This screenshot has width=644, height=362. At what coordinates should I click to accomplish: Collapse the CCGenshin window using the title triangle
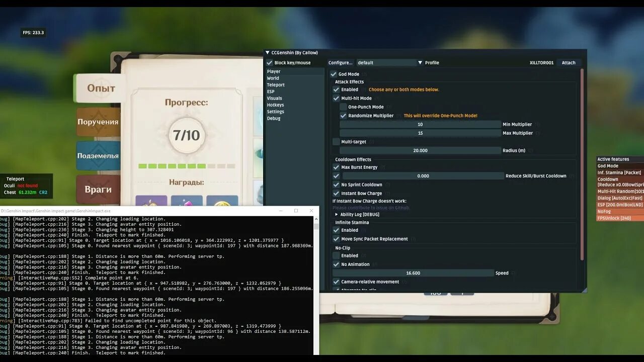[x=268, y=53]
